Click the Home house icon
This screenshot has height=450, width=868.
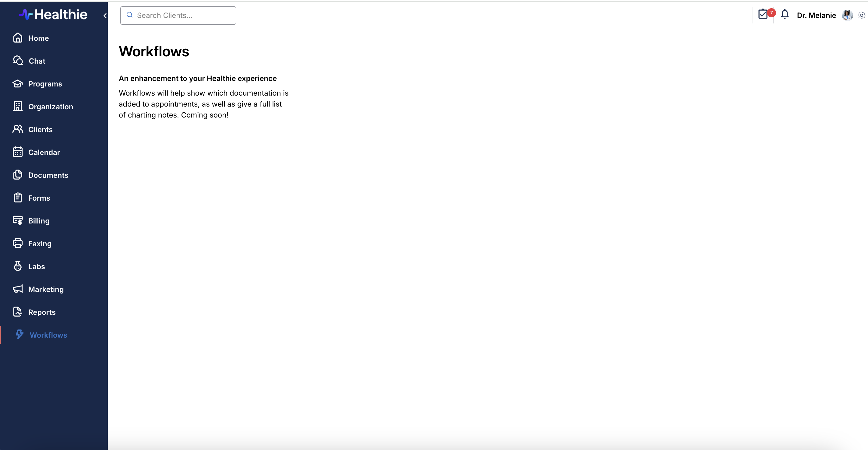[x=18, y=38]
